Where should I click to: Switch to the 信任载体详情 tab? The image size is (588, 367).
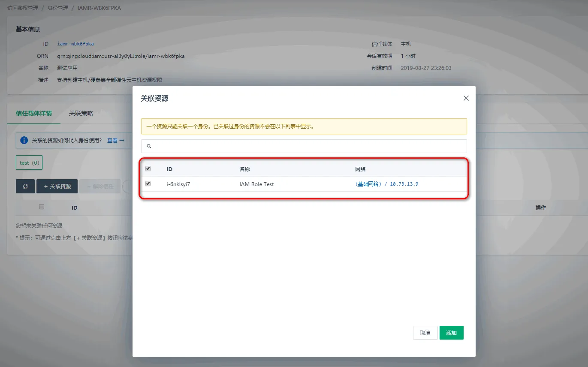34,113
